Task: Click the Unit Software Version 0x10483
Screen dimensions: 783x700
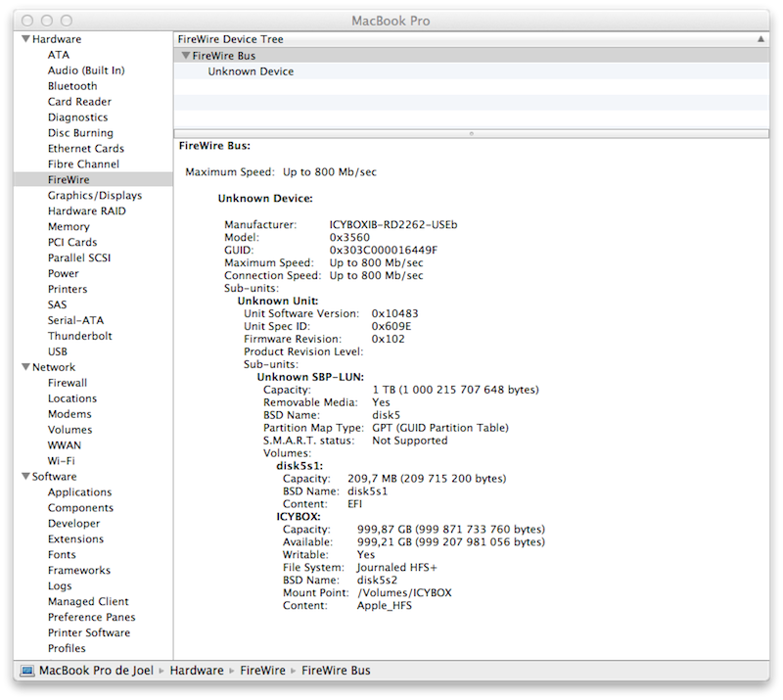Action: [x=395, y=313]
